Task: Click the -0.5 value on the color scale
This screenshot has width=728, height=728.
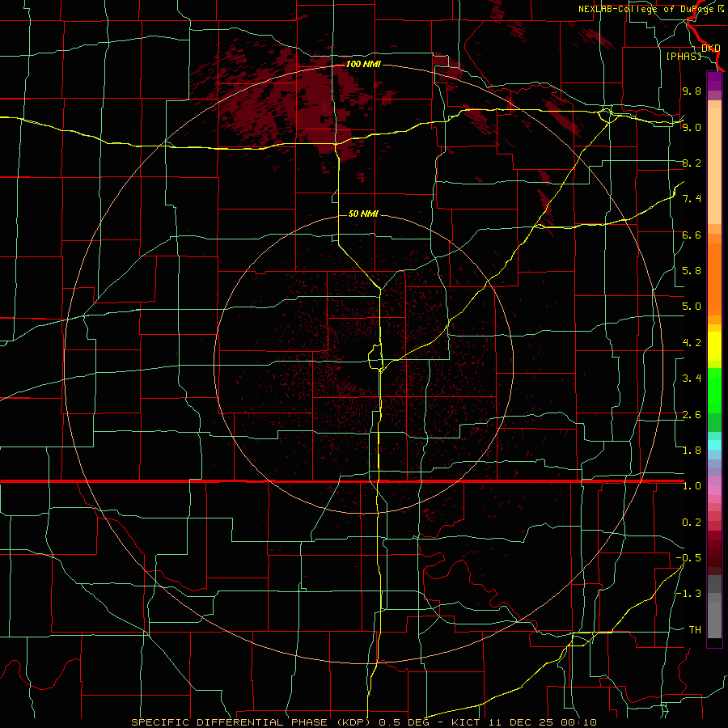Action: [x=688, y=558]
